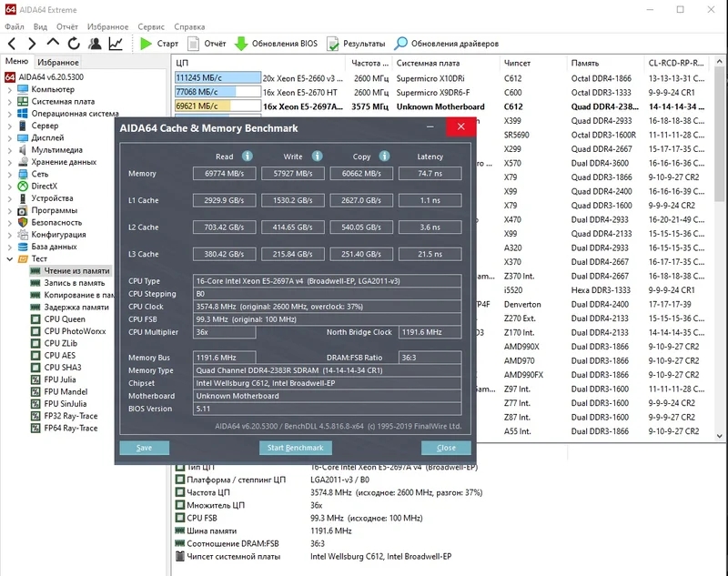Select the 69621 МБ/с result bar
Screen dimensions: 728x576
click(x=217, y=106)
